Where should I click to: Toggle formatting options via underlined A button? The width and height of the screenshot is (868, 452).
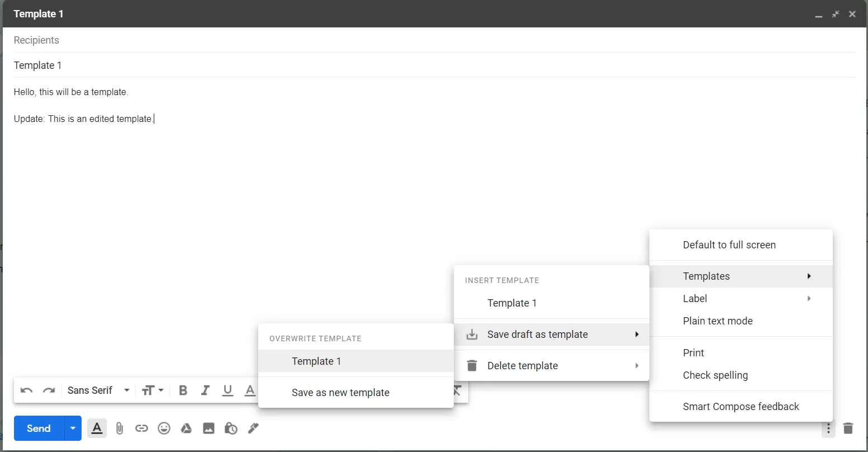97,429
